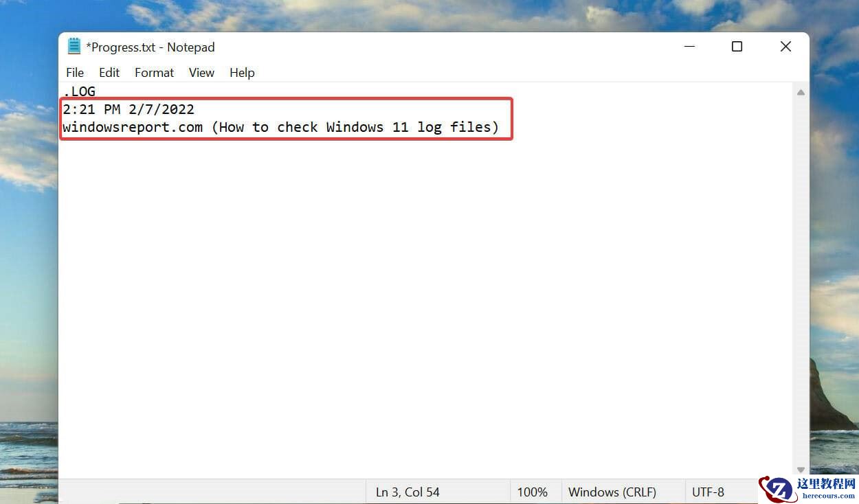
Task: Click the scrollbar up arrow
Action: pyautogui.click(x=801, y=91)
